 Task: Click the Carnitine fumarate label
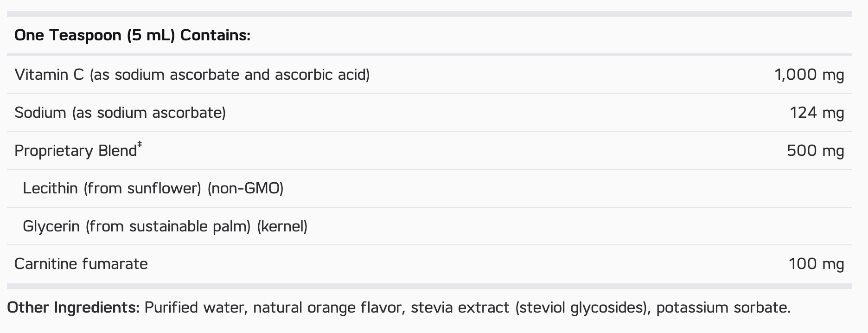pos(81,264)
